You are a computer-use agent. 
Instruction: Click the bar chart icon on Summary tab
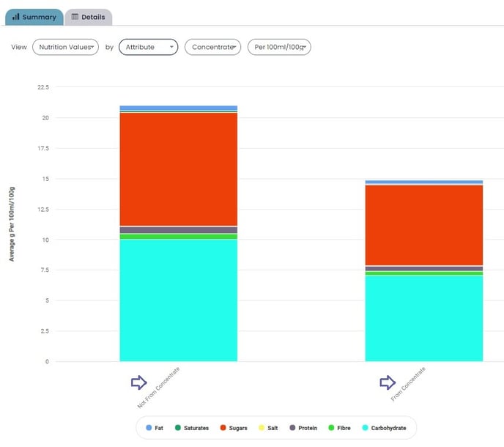(x=16, y=17)
